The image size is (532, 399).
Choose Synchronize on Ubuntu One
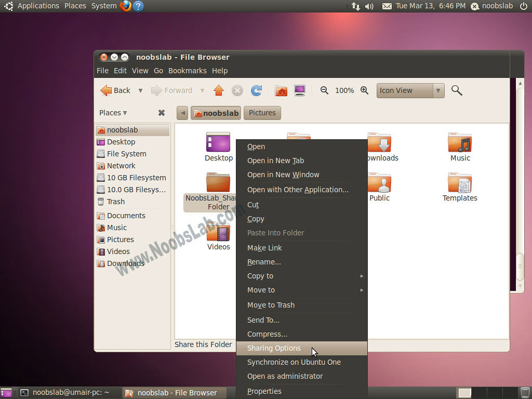[x=302, y=362]
